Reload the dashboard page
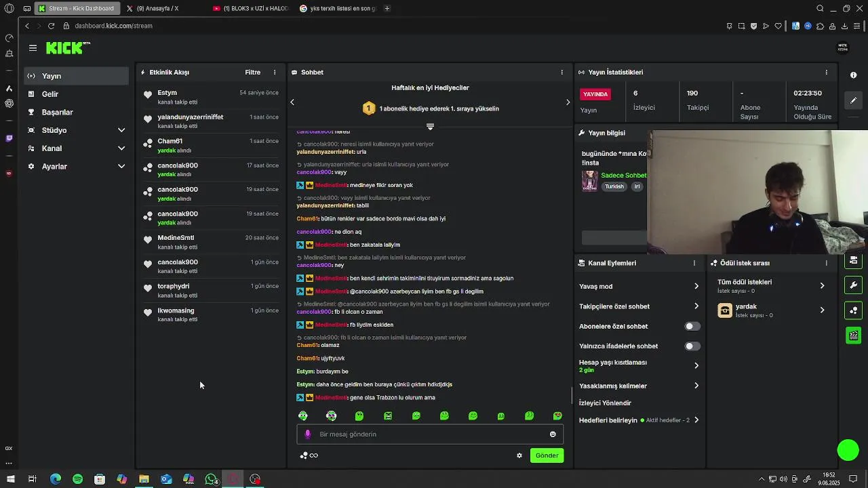 (x=51, y=26)
